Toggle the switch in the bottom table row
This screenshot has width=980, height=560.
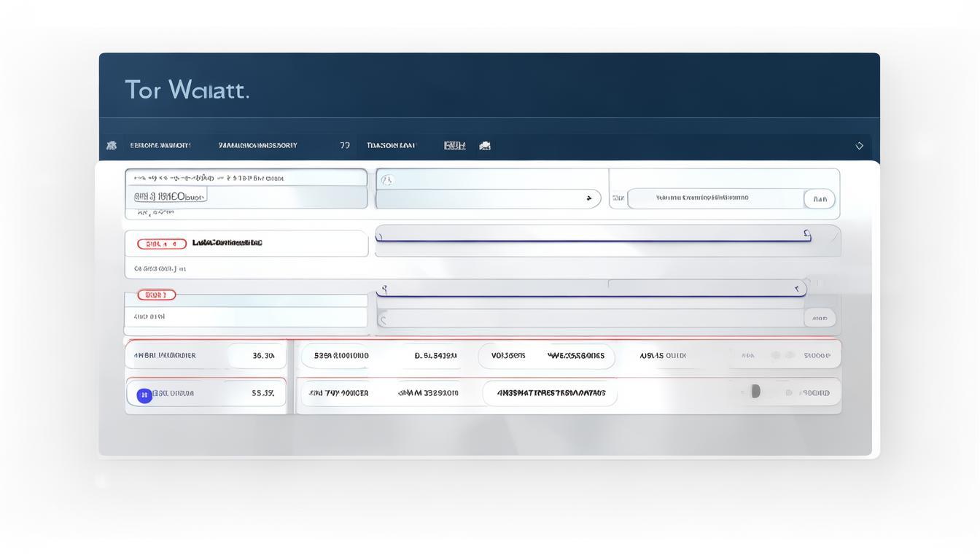pos(755,392)
